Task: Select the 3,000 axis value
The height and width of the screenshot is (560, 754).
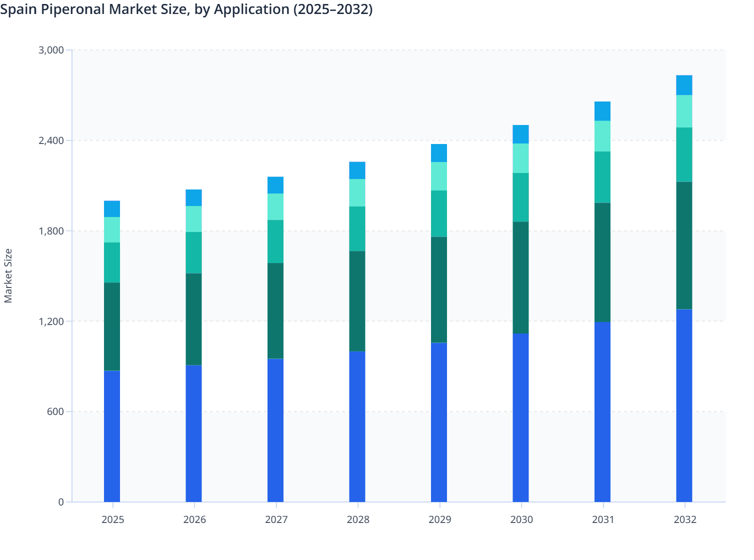Action: [51, 50]
